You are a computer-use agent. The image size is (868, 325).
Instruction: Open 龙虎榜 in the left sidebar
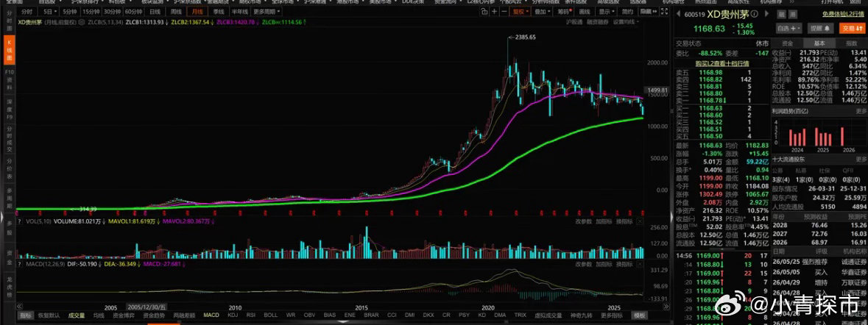tap(8, 287)
